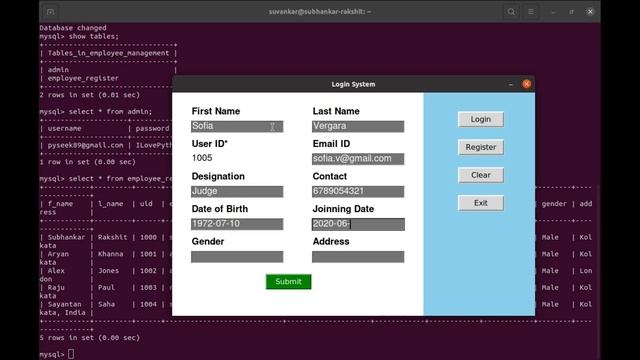The image size is (640, 360).
Task: Click the mysql prompt cursor at bottom
Action: pyautogui.click(x=71, y=354)
